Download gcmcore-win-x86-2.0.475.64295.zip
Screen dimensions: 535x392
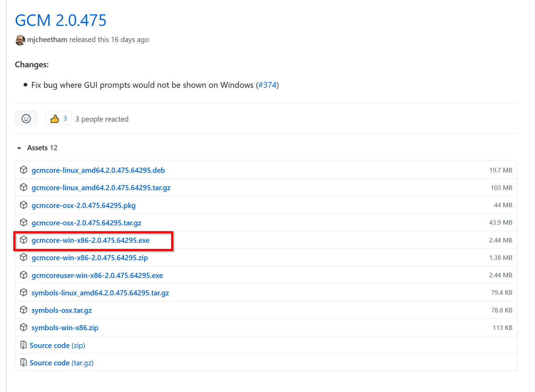(90, 258)
